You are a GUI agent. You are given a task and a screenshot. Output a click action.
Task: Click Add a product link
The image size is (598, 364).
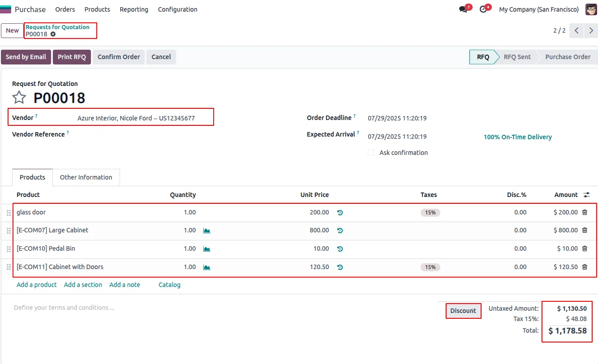click(37, 285)
